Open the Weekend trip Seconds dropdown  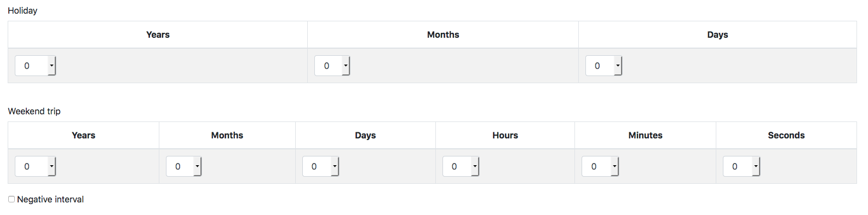(741, 166)
